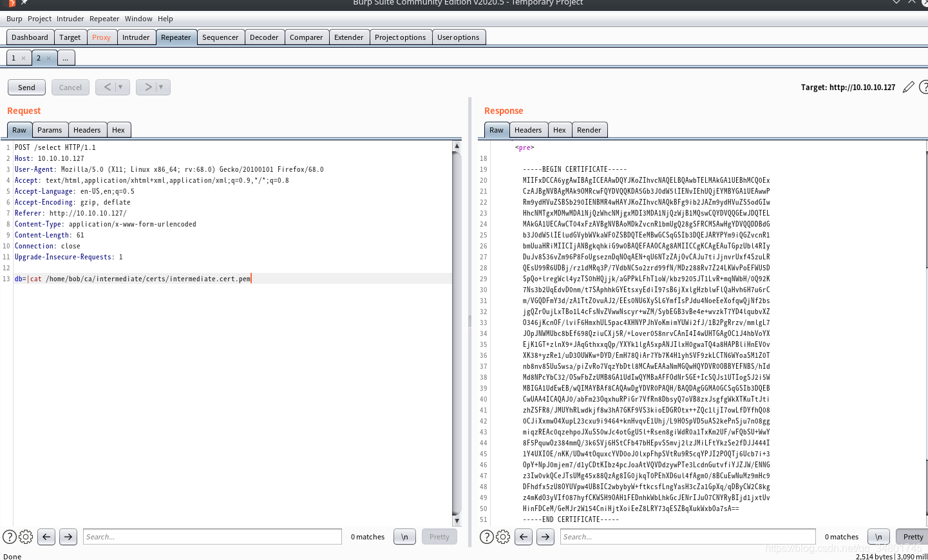Switch to the Extender tab
Viewport: 928px width, 560px height.
[348, 37]
